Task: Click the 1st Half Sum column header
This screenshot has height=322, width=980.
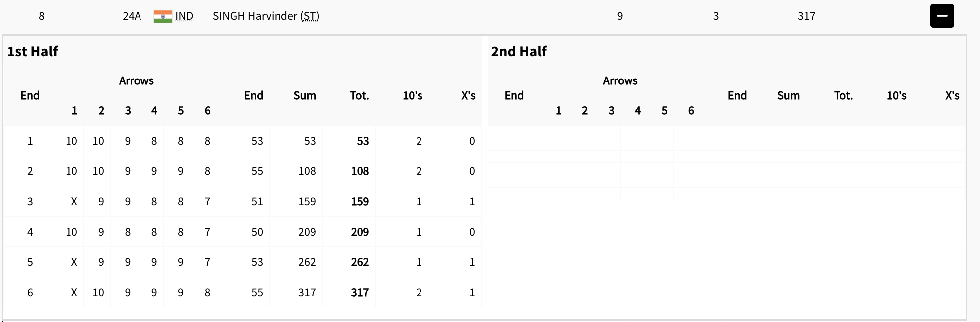Action: 305,95
